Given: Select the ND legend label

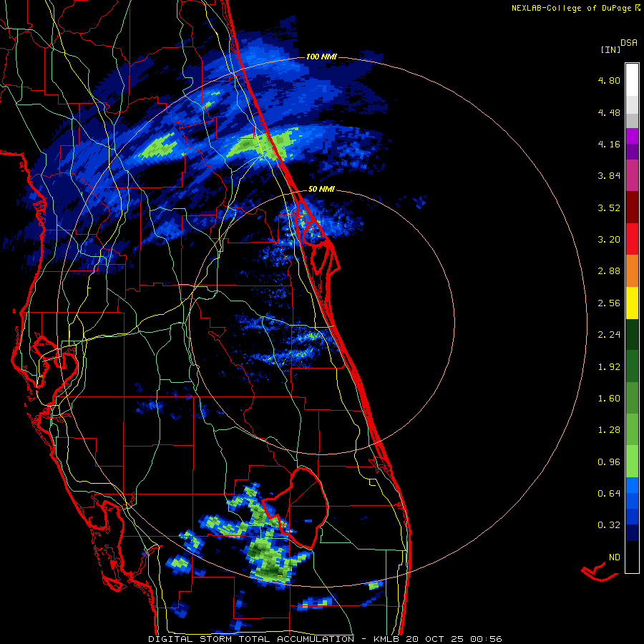Looking at the screenshot, I should [x=615, y=557].
